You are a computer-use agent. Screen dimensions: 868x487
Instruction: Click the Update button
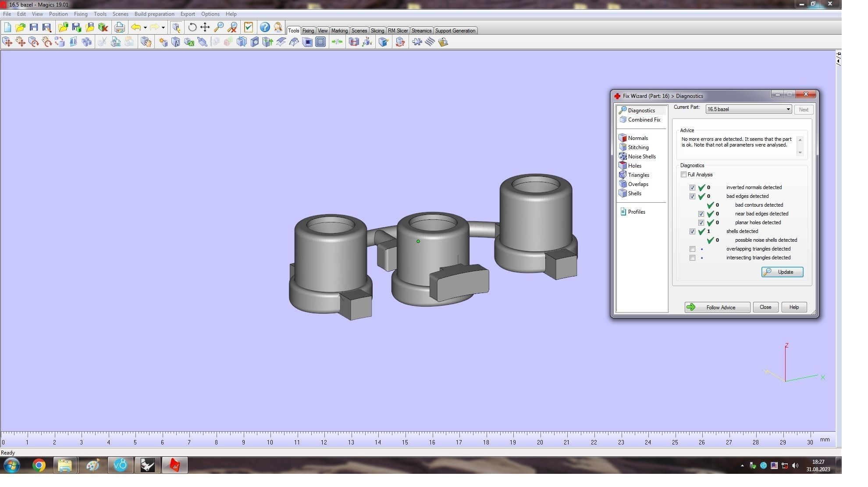click(782, 272)
